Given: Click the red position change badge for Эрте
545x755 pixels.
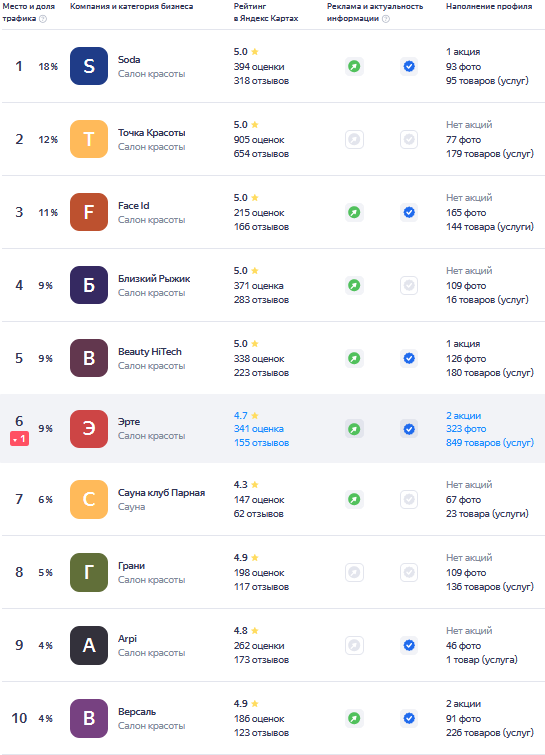Looking at the screenshot, I should point(19,439).
